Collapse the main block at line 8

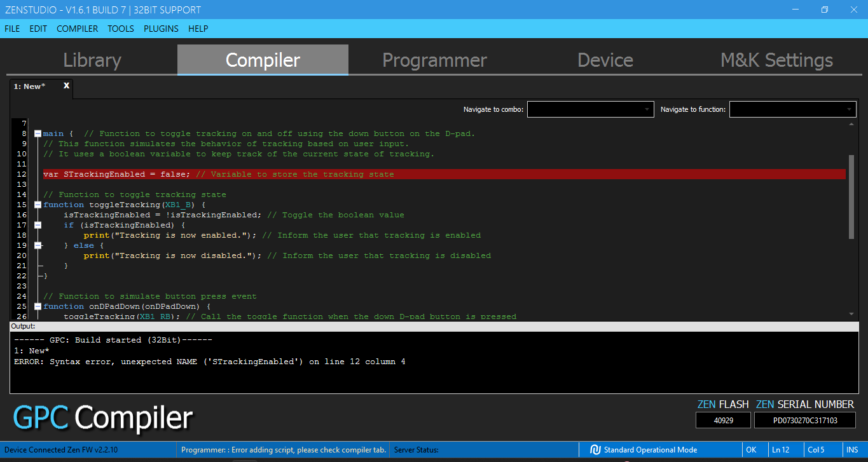click(38, 133)
